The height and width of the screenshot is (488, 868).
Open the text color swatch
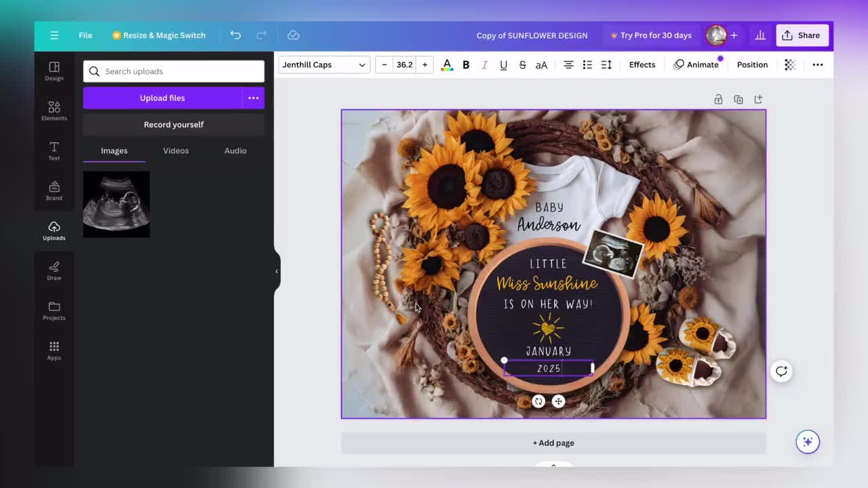pyautogui.click(x=447, y=64)
